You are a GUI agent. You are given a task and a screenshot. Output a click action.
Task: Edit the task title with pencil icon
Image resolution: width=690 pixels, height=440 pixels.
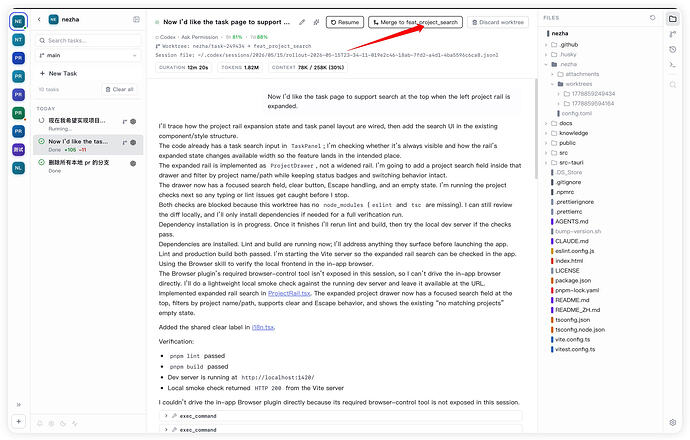(x=302, y=22)
